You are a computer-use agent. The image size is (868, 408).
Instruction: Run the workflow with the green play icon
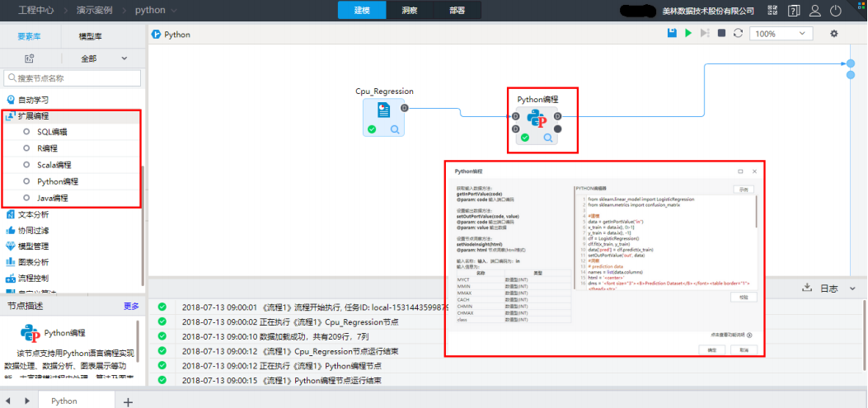[x=688, y=33]
